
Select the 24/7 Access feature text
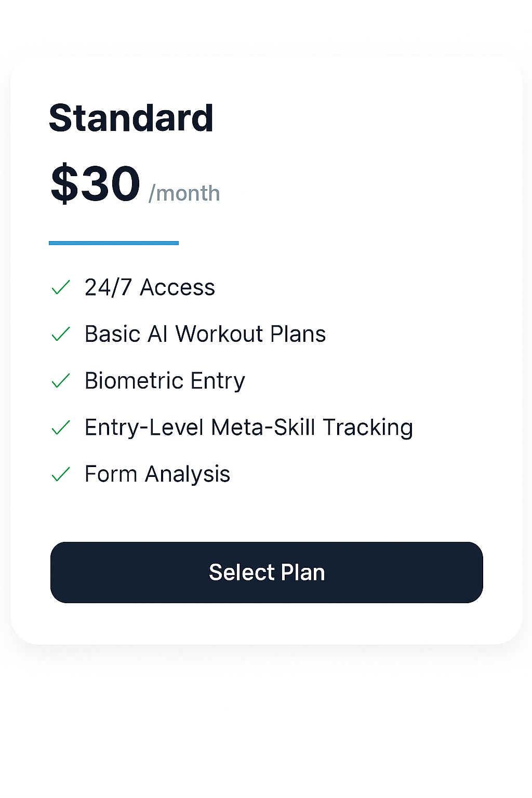pyautogui.click(x=150, y=287)
